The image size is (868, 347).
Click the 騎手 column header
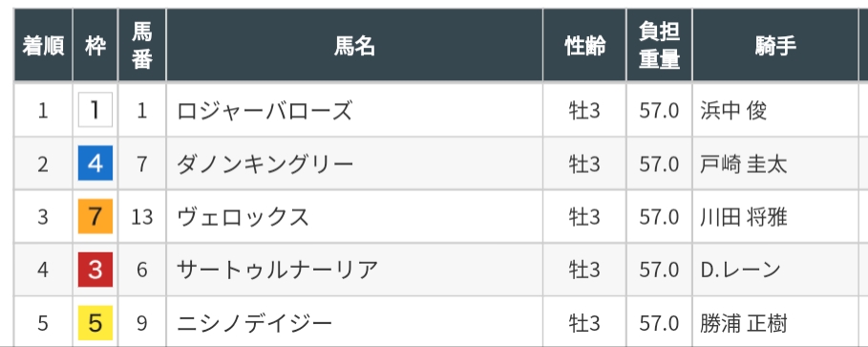tap(775, 46)
